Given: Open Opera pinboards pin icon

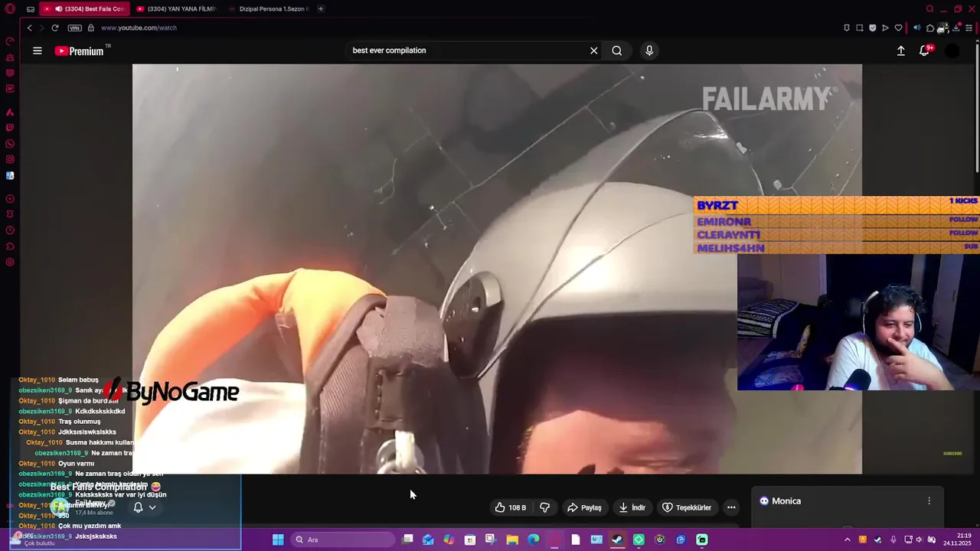Looking at the screenshot, I should 846,28.
